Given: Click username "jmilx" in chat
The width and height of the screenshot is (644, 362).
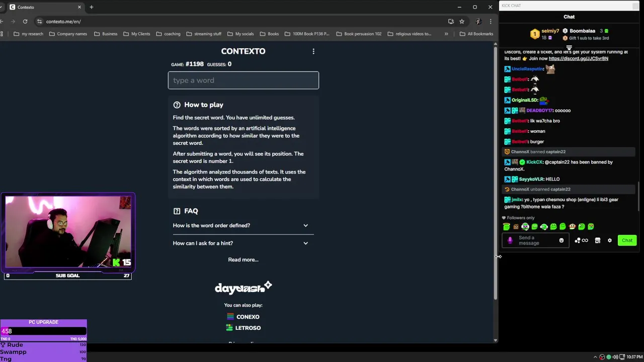Looking at the screenshot, I should (x=517, y=200).
